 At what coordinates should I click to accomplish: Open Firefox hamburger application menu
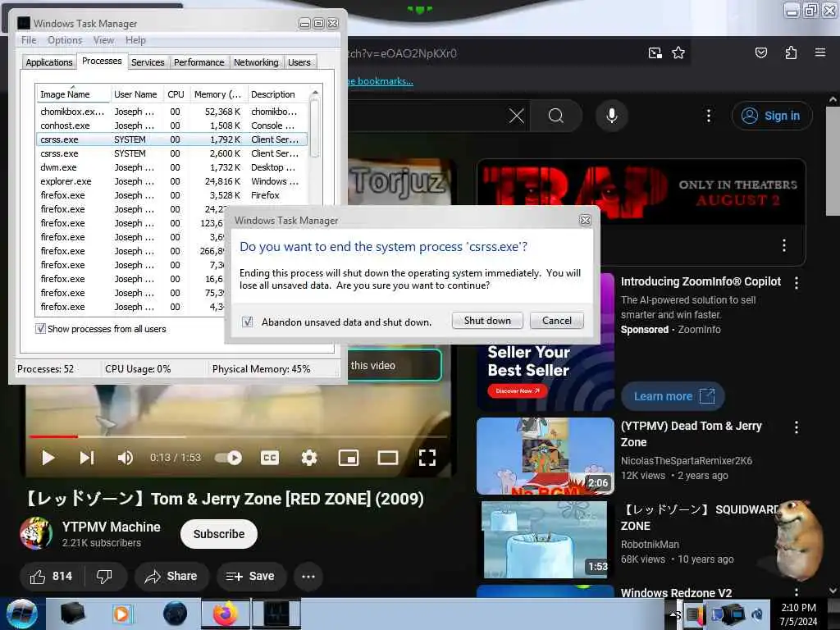(x=820, y=52)
